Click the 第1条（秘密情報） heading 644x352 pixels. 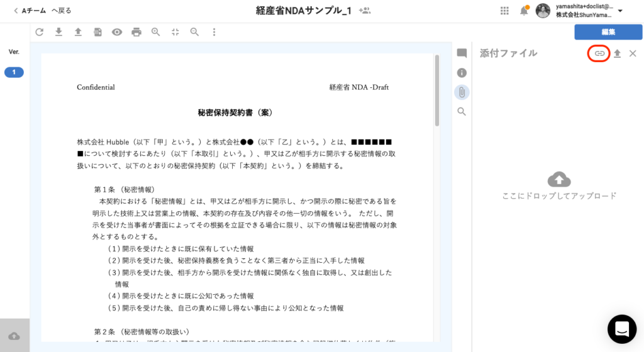(x=125, y=190)
